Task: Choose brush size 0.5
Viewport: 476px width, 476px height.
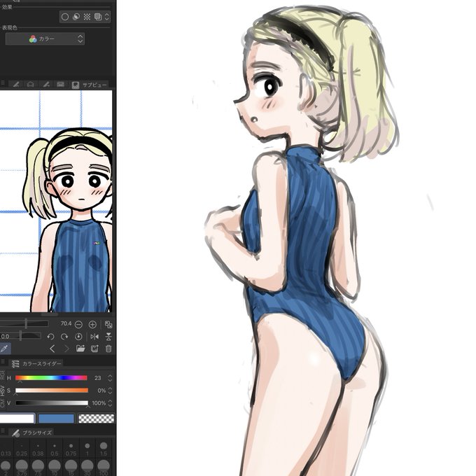Action: [x=55, y=449]
